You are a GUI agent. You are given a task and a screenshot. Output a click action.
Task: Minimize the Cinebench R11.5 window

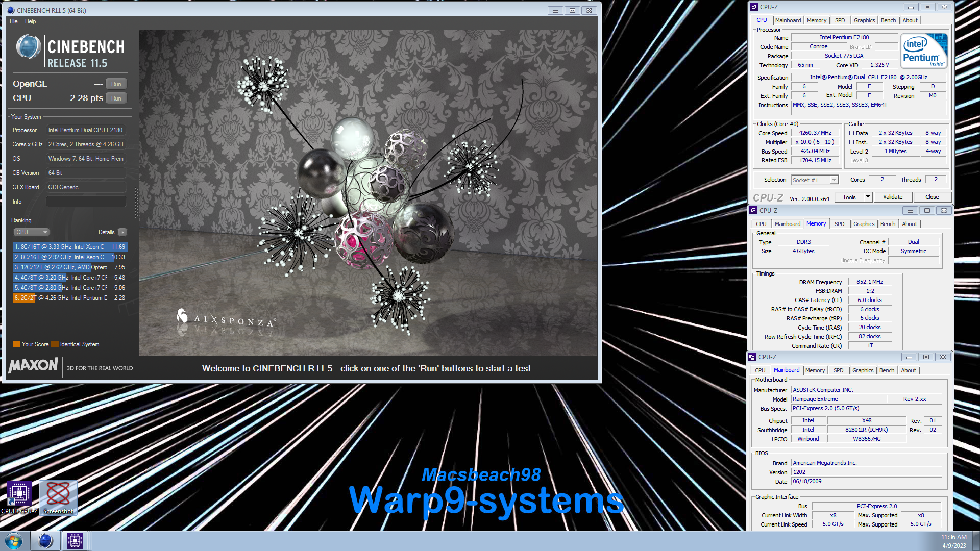[x=555, y=10]
